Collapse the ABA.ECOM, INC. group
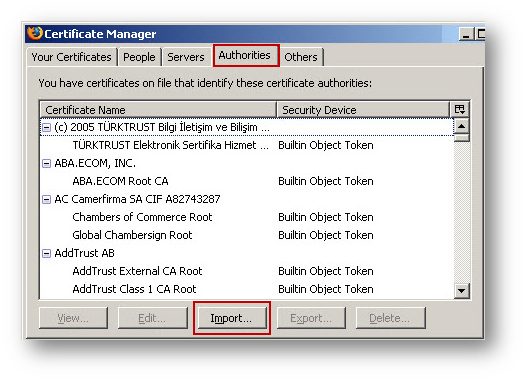 coord(46,163)
